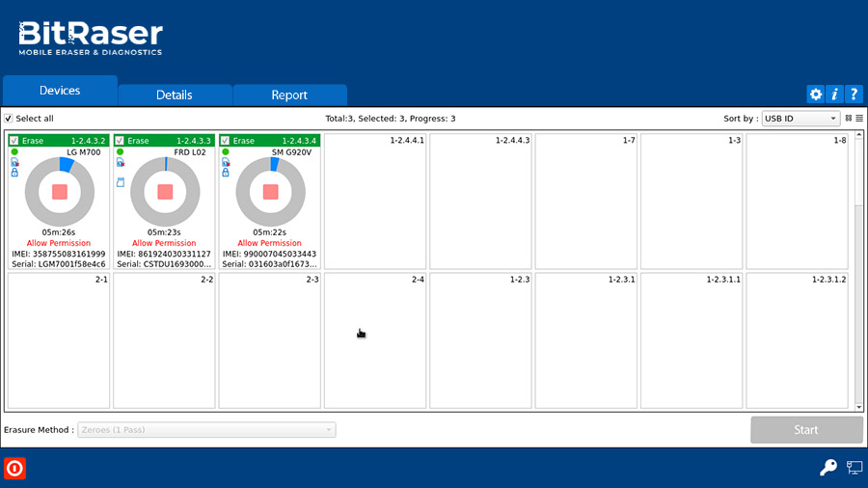Select empty slot 1-2.4.4.1
This screenshot has width=868, height=488.
point(375,202)
